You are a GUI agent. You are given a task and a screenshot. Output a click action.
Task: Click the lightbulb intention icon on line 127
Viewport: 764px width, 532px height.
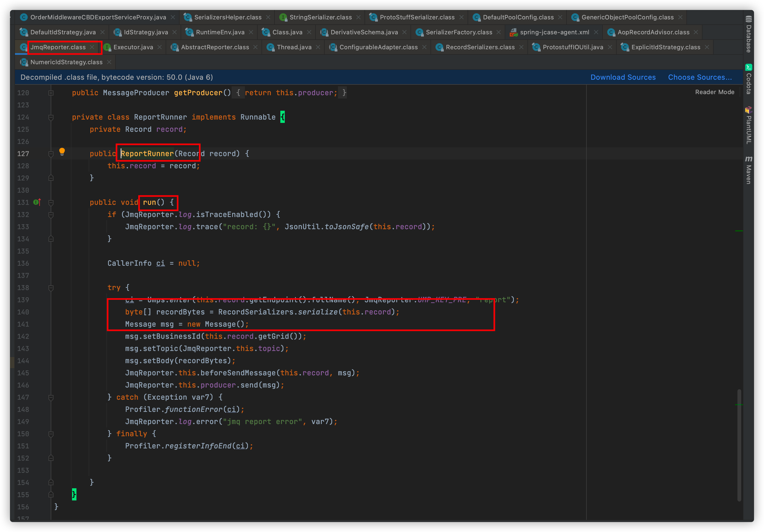(x=62, y=152)
